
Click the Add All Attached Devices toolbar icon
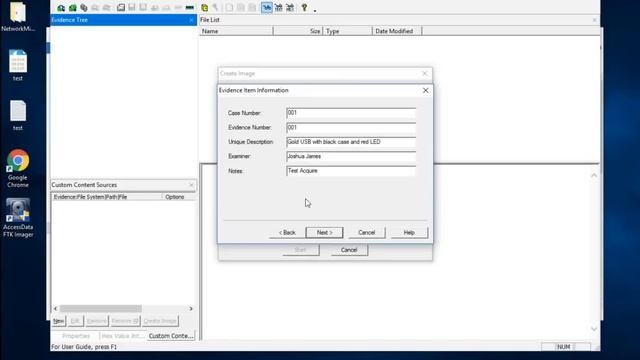pos(72,8)
